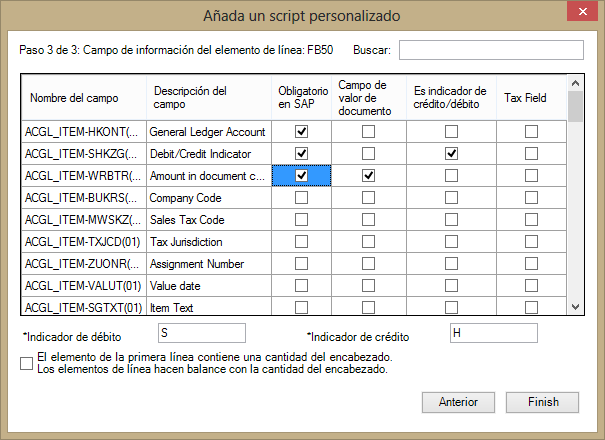This screenshot has width=605, height=440.
Task: Focus the Indicador de crédito input
Action: (493, 333)
